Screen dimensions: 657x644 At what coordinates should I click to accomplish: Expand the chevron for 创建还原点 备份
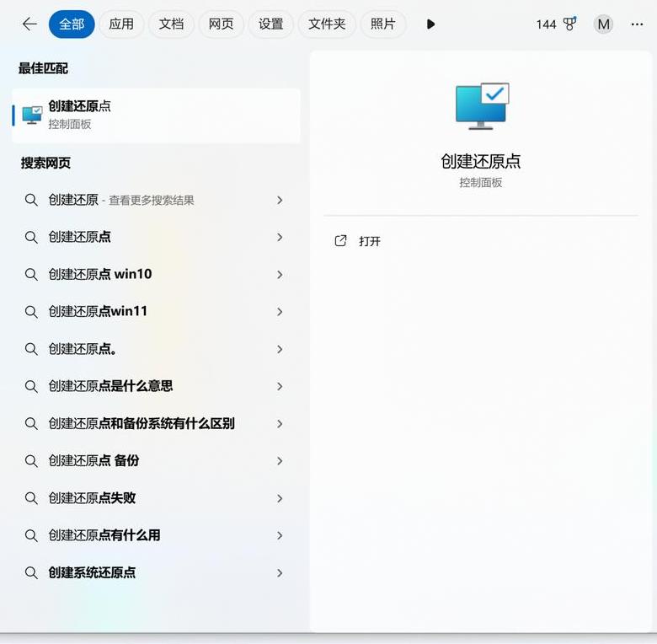tap(280, 461)
